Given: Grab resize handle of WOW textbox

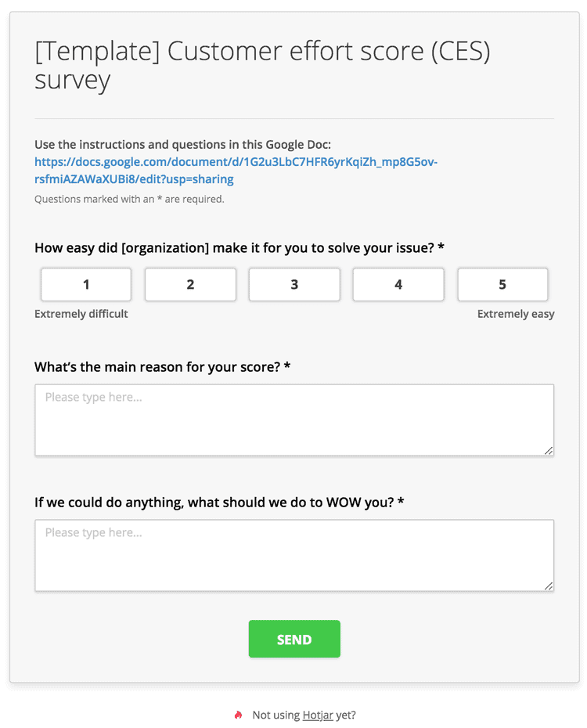Looking at the screenshot, I should click(549, 586).
